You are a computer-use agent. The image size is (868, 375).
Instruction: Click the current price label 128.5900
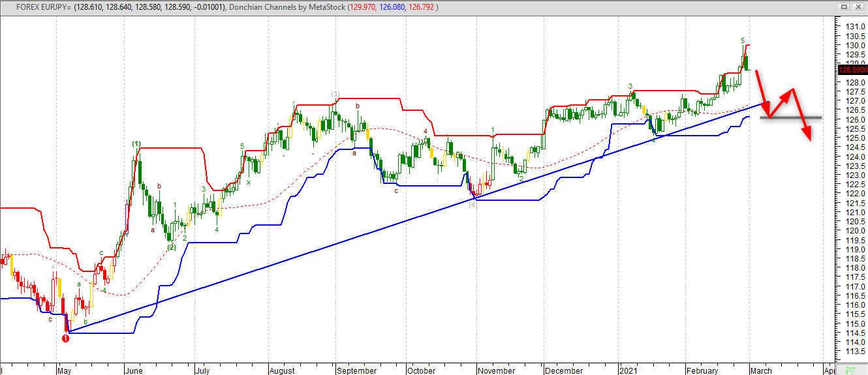pos(852,70)
